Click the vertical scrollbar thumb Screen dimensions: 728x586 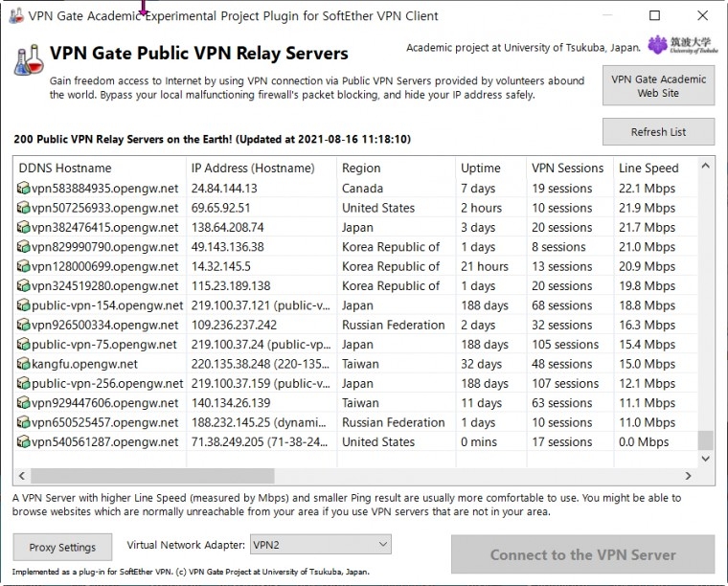[706, 440]
